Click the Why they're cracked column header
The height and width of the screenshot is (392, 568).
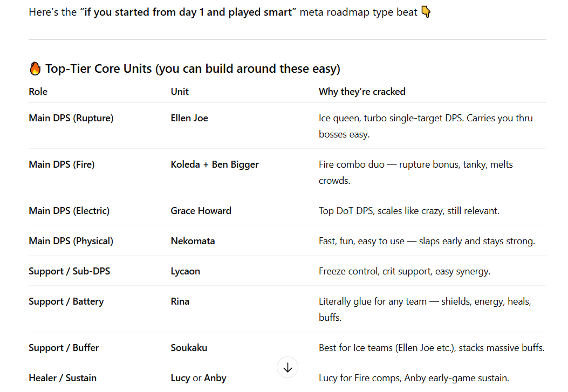362,92
